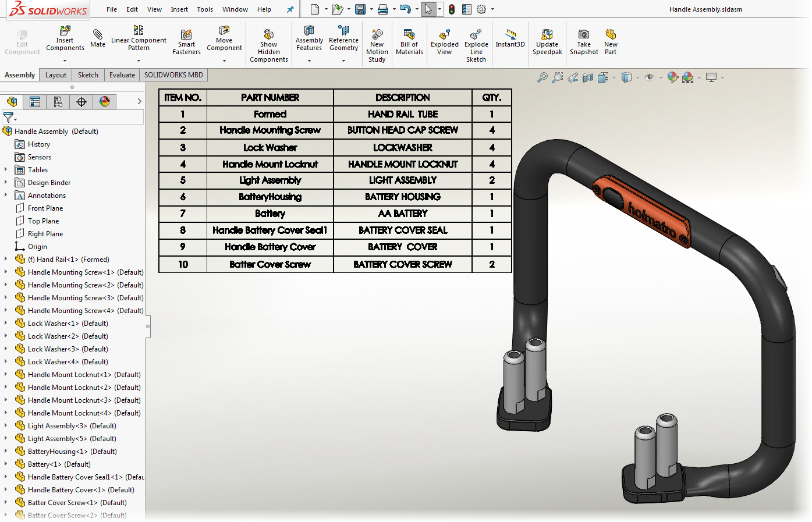Switch to the Layout tab
812x522 pixels.
coord(56,75)
